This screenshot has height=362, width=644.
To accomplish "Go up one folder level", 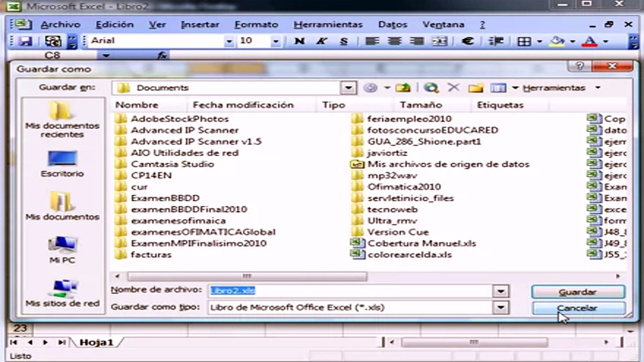I will click(x=403, y=88).
